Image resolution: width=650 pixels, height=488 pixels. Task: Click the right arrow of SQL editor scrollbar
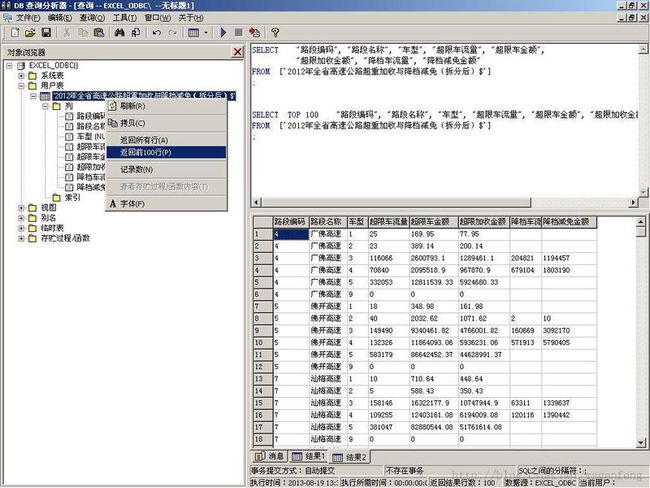pos(633,202)
